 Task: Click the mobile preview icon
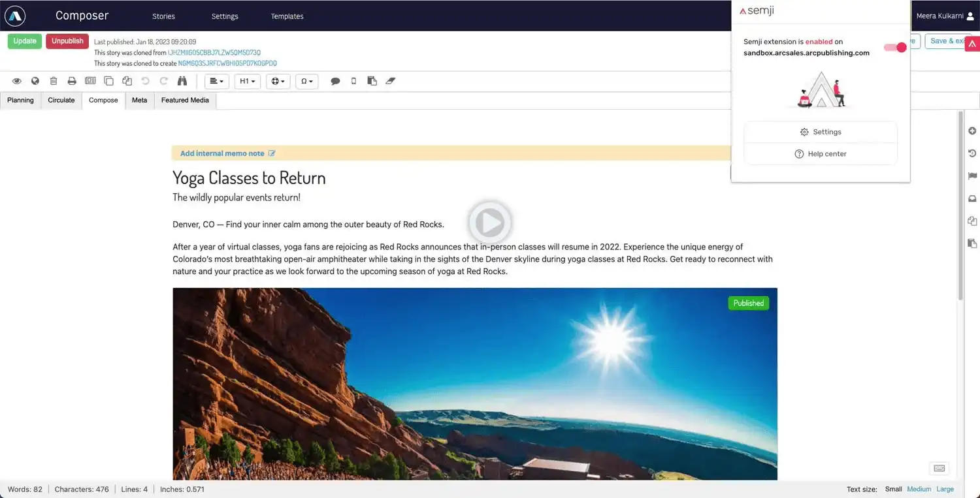pos(353,81)
